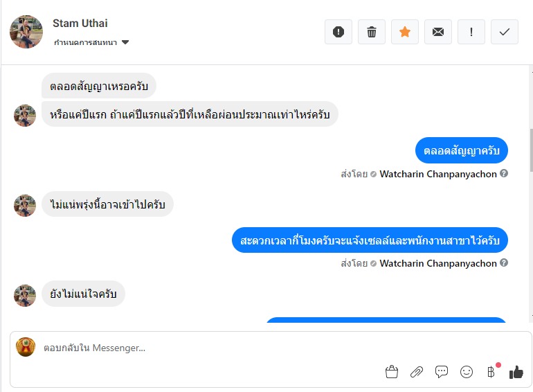Mark conversation as spam with octagon icon
Viewport: 533px width, 392px height.
coord(338,32)
